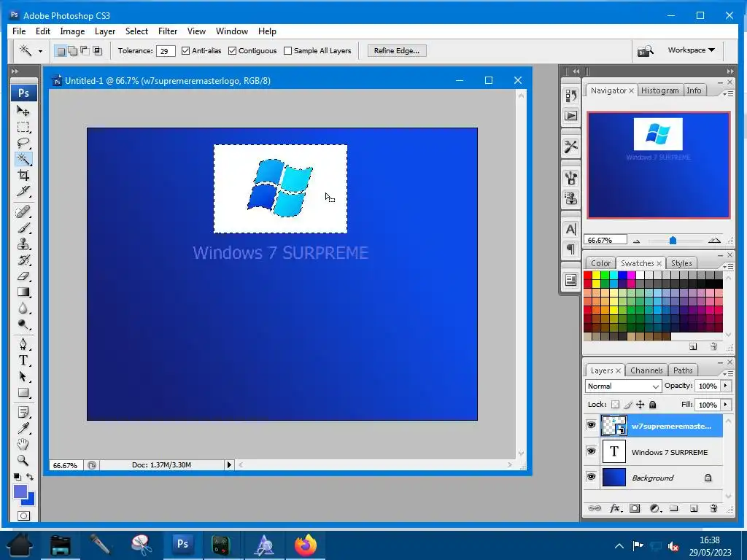
Task: Open the Opacity slider arrow
Action: (x=726, y=386)
